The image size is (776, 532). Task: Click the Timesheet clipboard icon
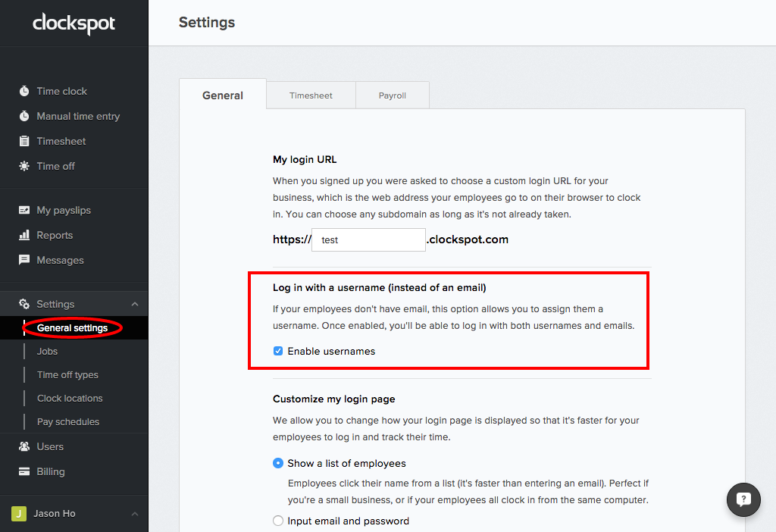[x=24, y=141]
